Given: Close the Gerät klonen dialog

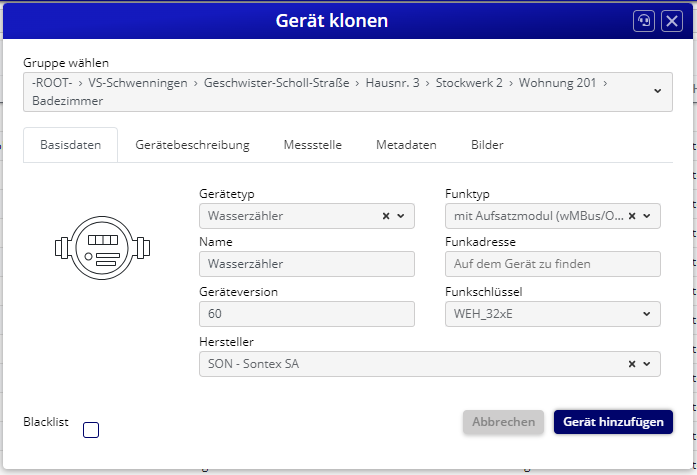Looking at the screenshot, I should click(672, 21).
